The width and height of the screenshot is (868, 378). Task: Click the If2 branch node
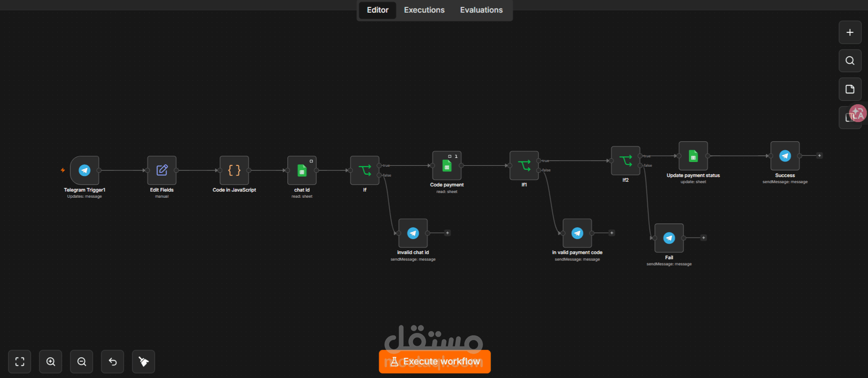(x=626, y=161)
